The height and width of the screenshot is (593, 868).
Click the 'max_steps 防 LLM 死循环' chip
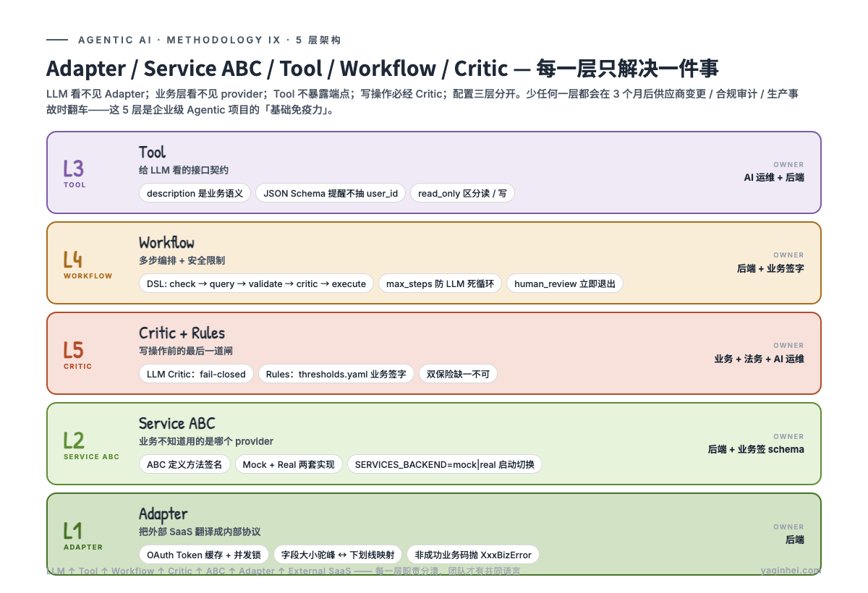[440, 283]
